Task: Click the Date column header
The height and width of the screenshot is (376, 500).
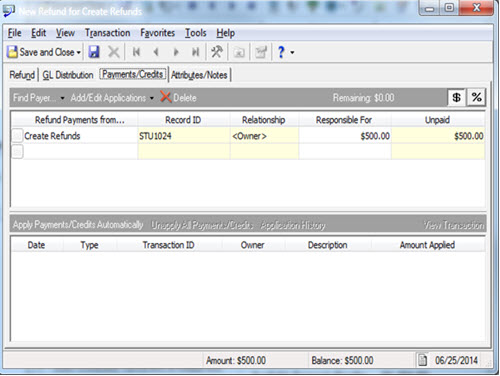Action: point(36,245)
